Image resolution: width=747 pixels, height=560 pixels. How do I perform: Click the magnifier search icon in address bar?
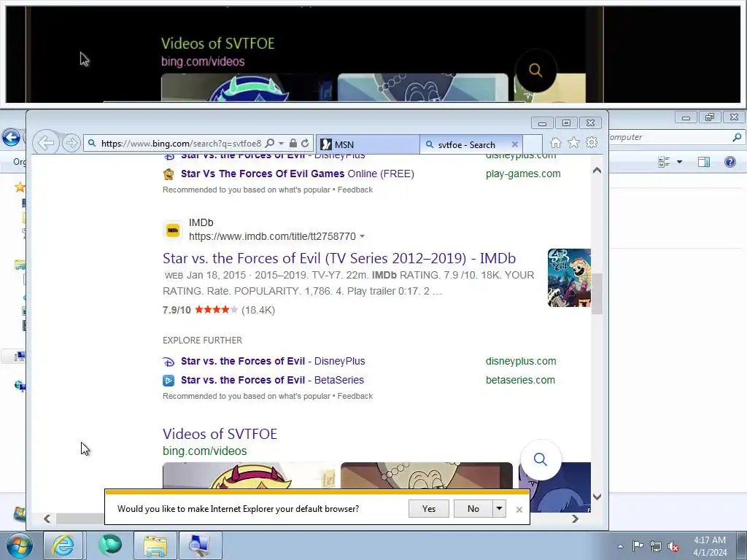[270, 143]
